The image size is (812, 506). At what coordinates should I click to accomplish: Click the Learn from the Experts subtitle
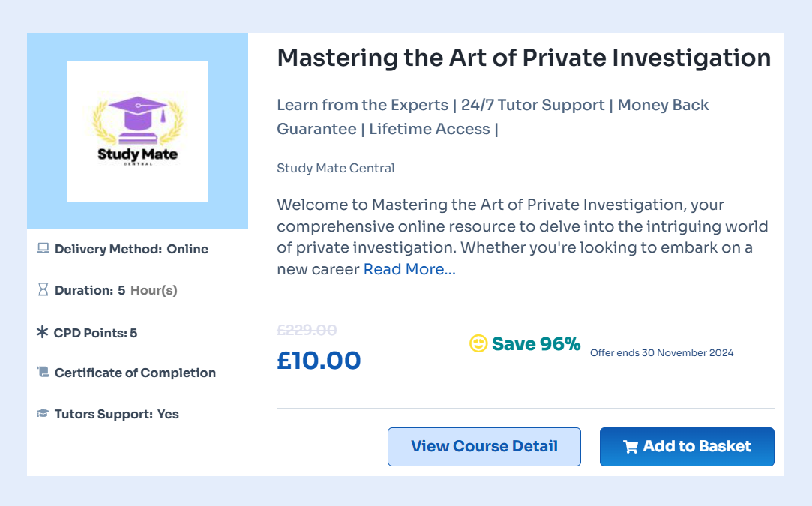(x=493, y=117)
